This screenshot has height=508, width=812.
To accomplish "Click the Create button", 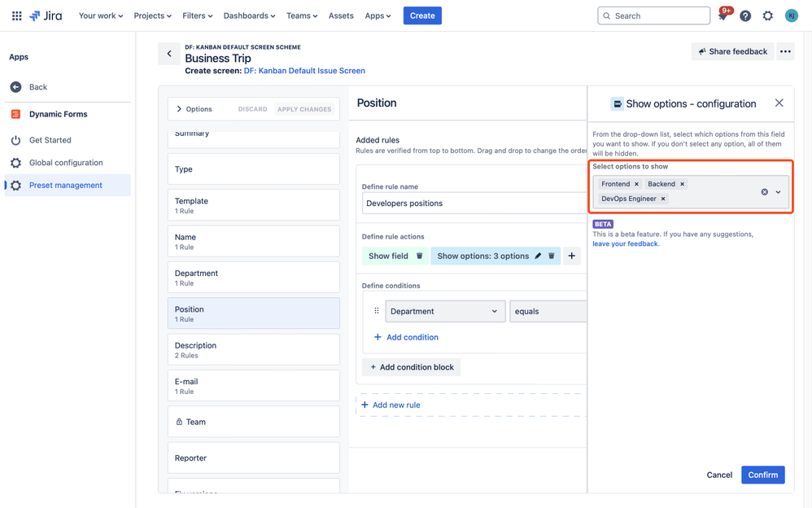I will (x=422, y=15).
